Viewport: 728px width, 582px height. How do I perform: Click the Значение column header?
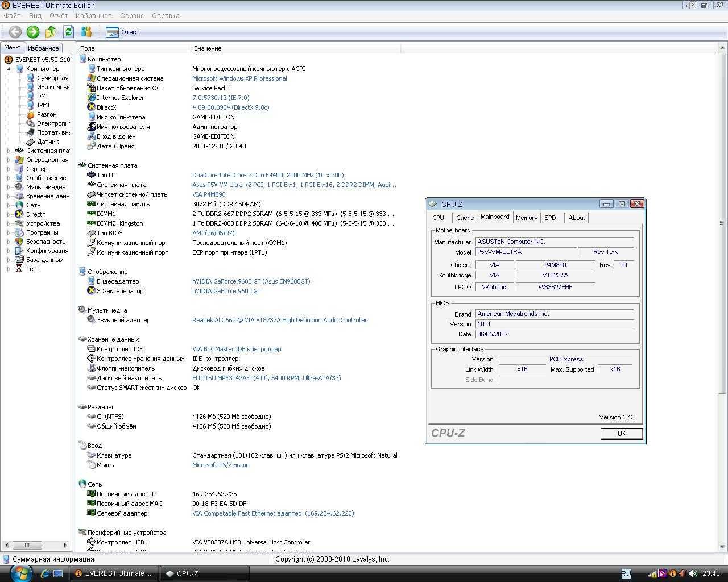click(x=295, y=48)
